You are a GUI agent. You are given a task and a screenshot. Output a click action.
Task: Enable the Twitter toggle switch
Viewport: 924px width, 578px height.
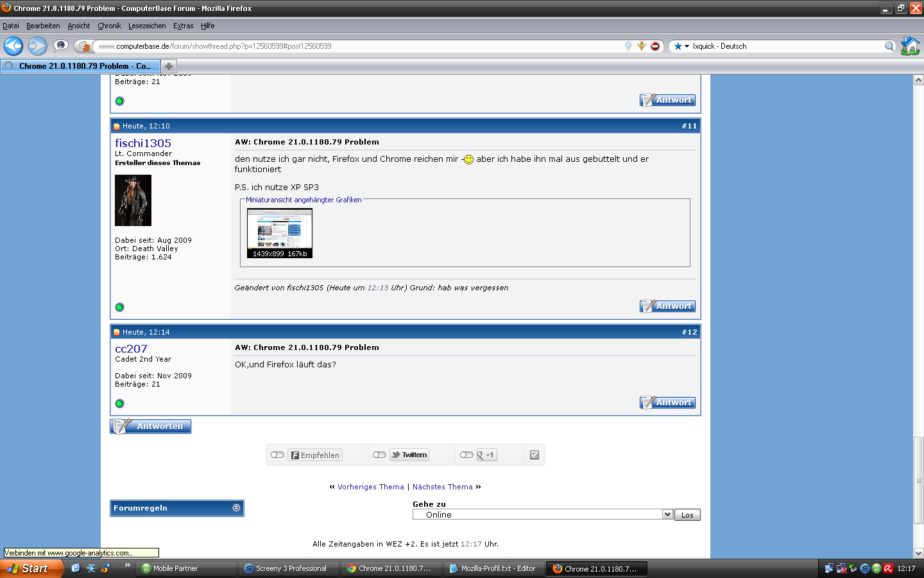point(379,455)
